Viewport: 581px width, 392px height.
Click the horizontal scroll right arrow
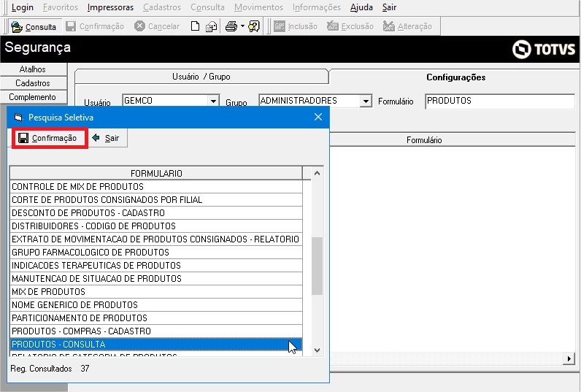pyautogui.click(x=569, y=358)
